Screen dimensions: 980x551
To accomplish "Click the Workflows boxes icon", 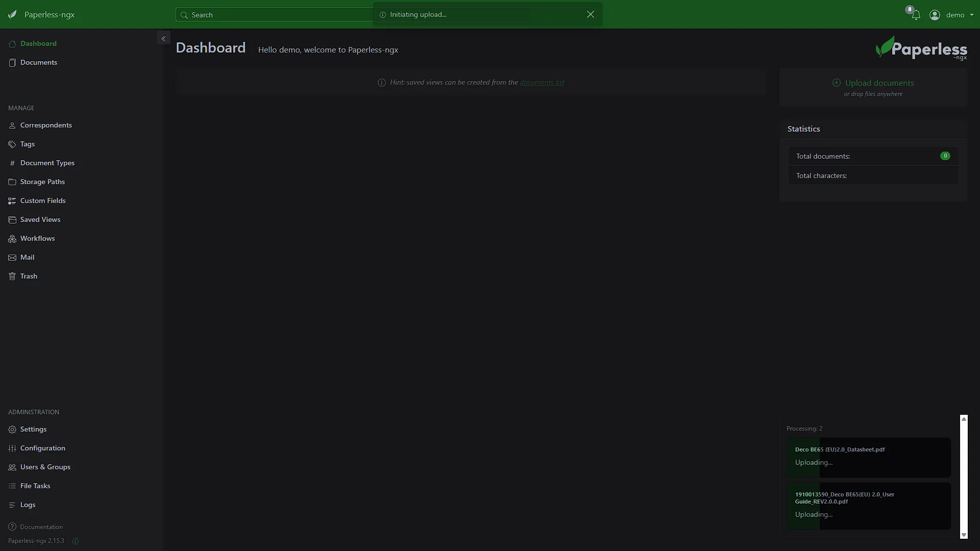I will pyautogui.click(x=12, y=238).
